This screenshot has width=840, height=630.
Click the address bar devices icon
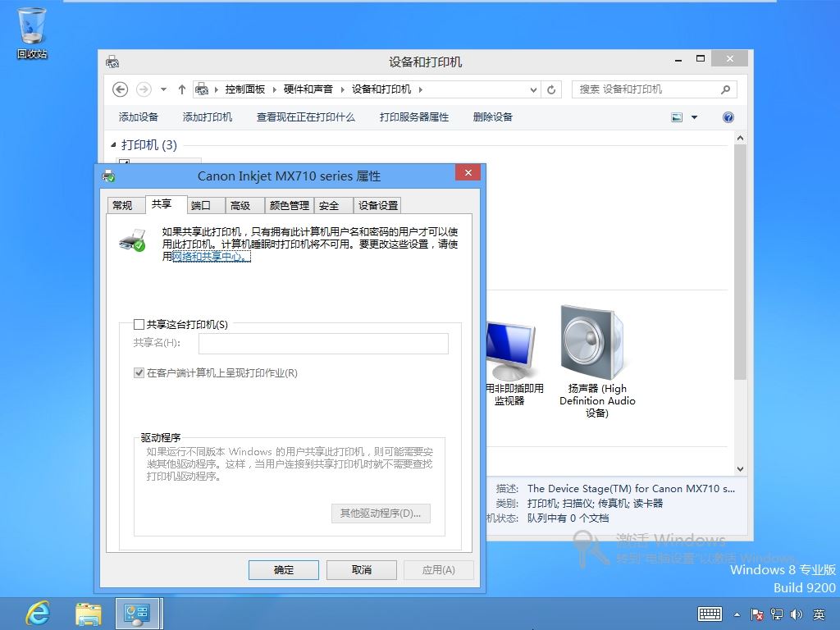202,89
